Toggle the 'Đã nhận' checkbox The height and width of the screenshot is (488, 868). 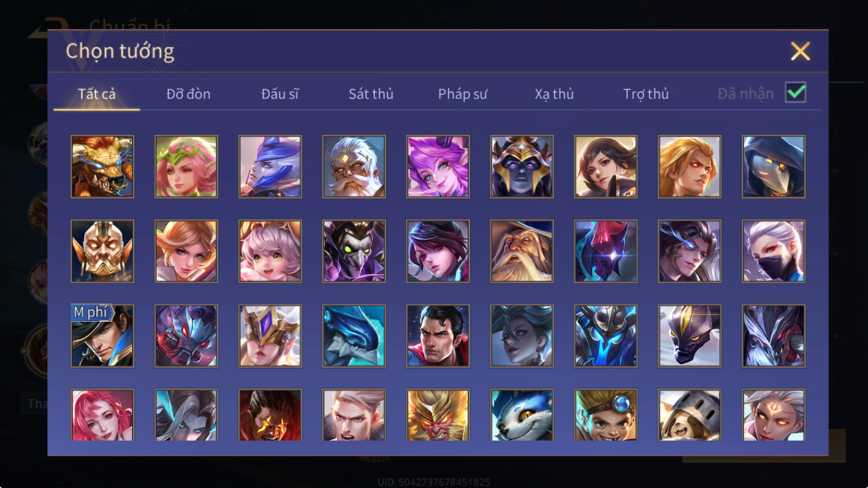pos(795,93)
